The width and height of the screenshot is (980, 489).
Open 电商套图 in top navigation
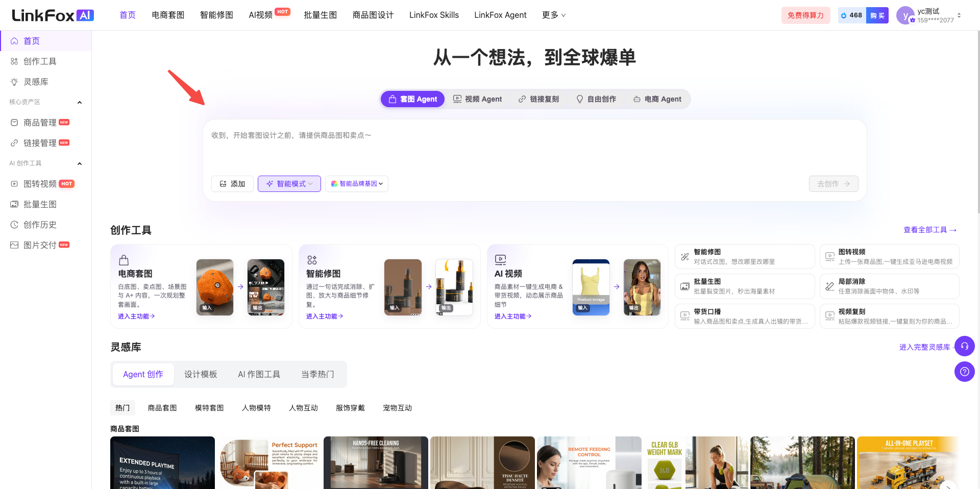point(168,15)
